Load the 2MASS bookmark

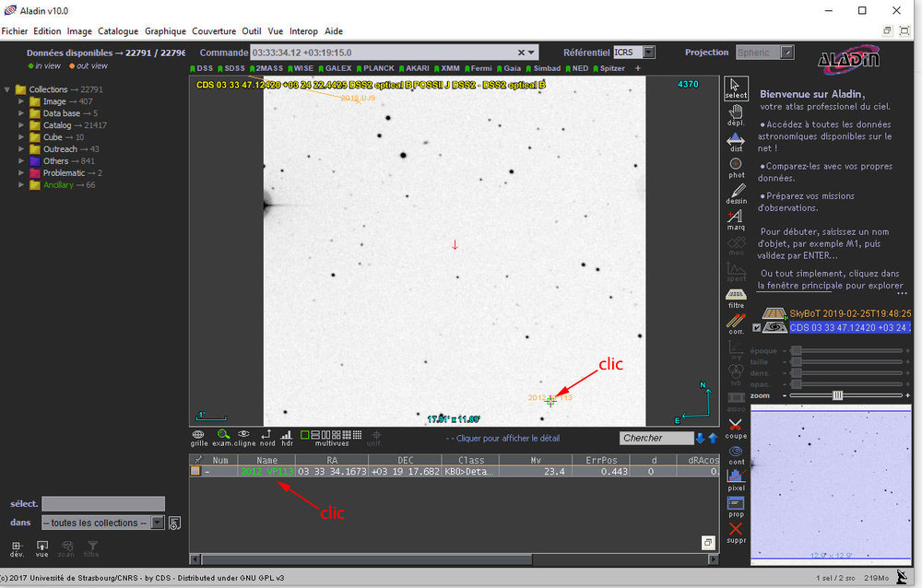click(x=266, y=68)
